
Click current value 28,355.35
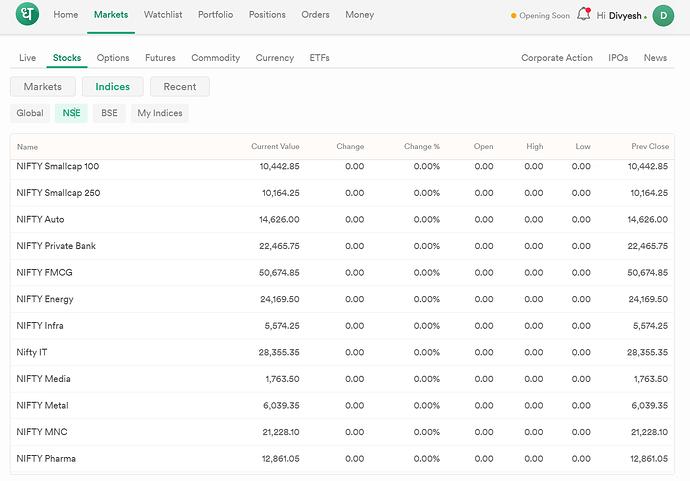click(279, 352)
